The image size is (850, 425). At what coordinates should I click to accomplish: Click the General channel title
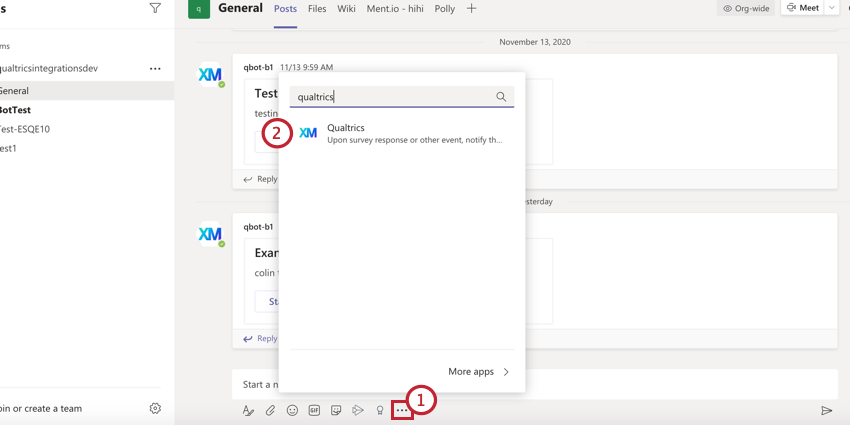pyautogui.click(x=240, y=8)
